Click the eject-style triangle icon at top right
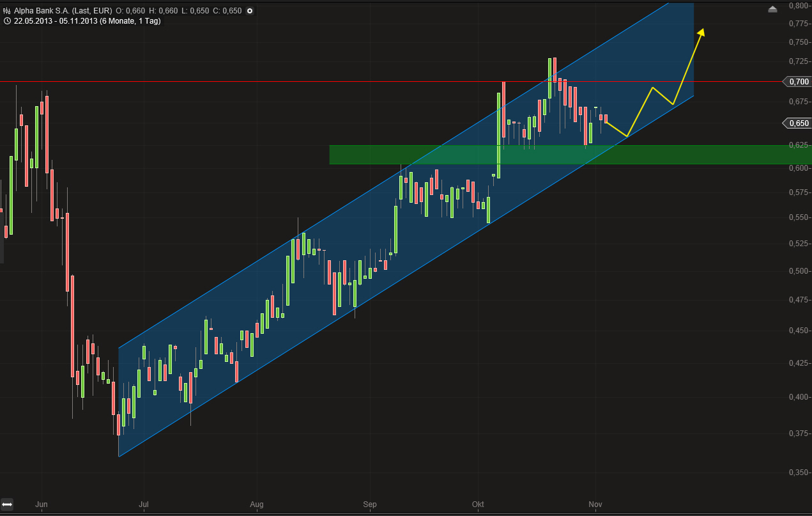Viewport: 812px width, 516px height. click(x=772, y=9)
